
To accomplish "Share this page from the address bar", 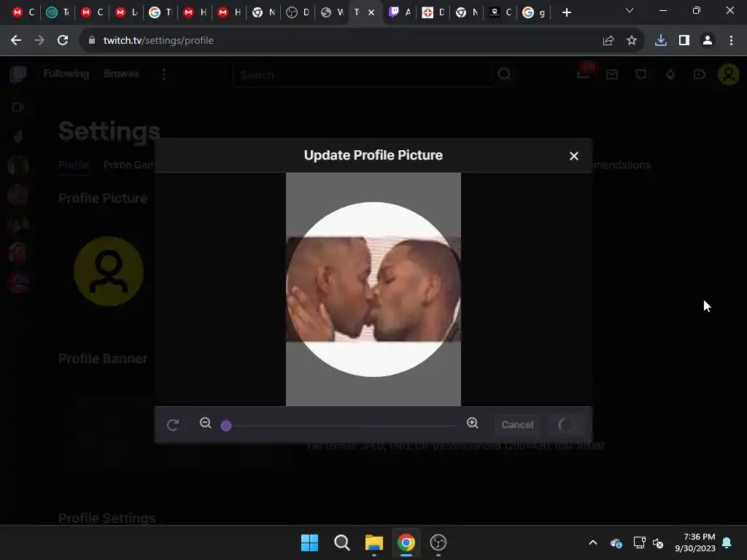I will click(x=608, y=41).
